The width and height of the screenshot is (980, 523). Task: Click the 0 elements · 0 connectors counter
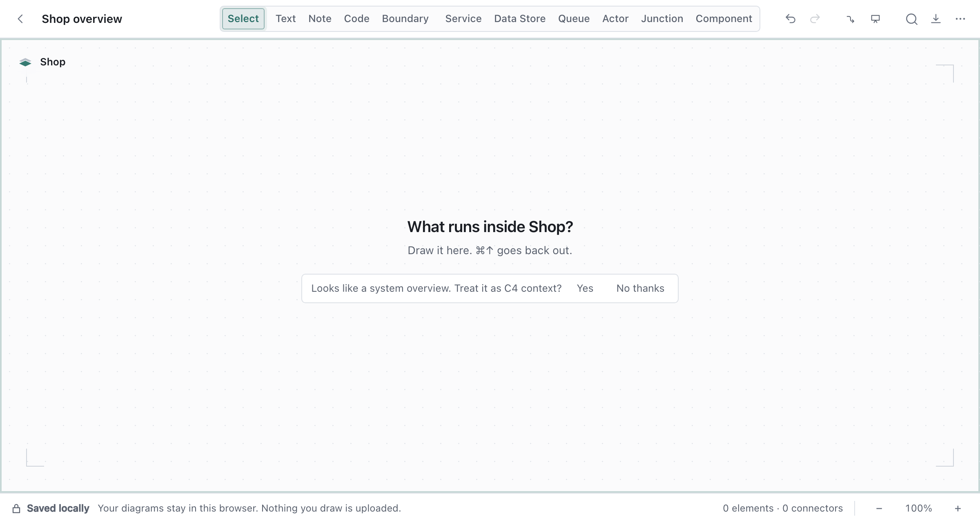pos(783,508)
